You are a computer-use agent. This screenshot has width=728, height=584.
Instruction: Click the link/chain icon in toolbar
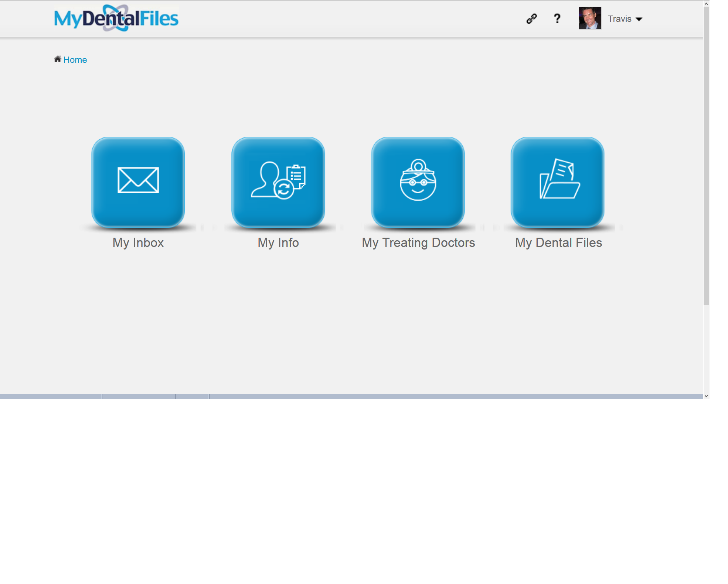pos(531,18)
